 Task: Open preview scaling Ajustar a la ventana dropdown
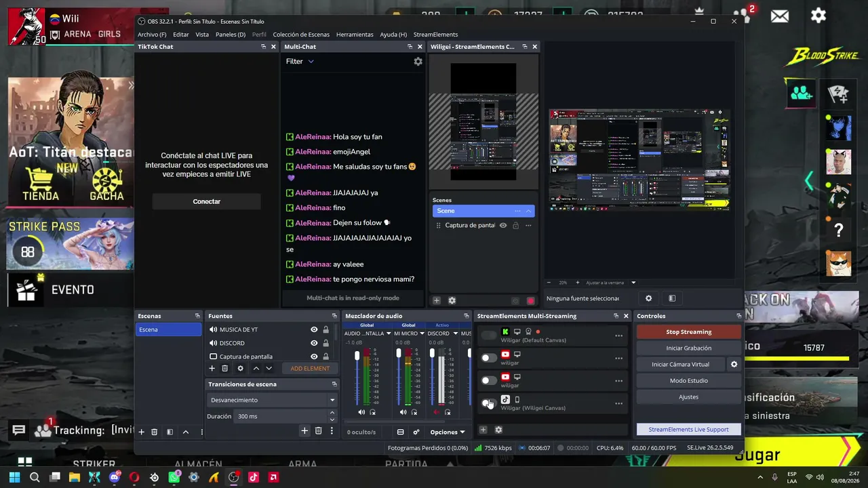click(x=611, y=283)
